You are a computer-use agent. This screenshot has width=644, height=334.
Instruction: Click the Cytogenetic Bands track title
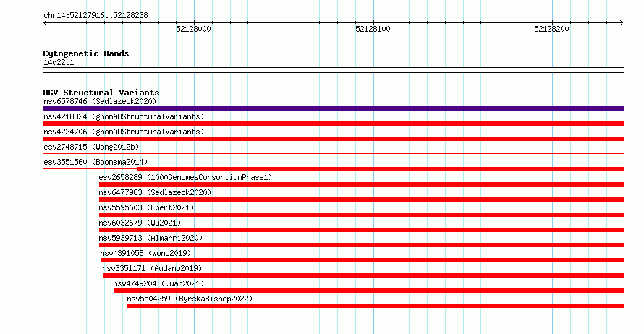86,53
